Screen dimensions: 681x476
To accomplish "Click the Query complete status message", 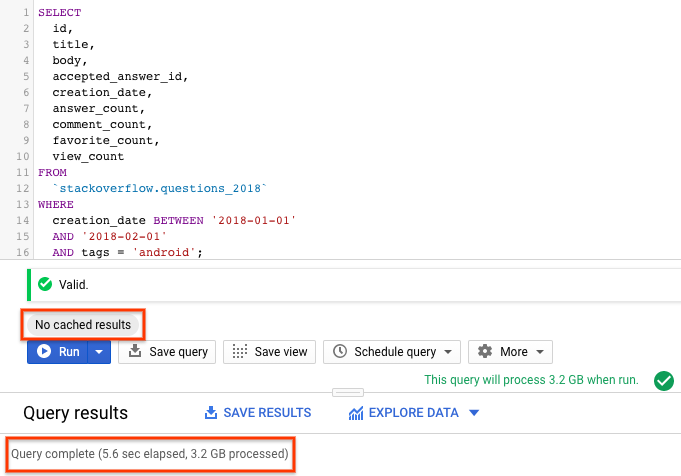I will pyautogui.click(x=150, y=455).
